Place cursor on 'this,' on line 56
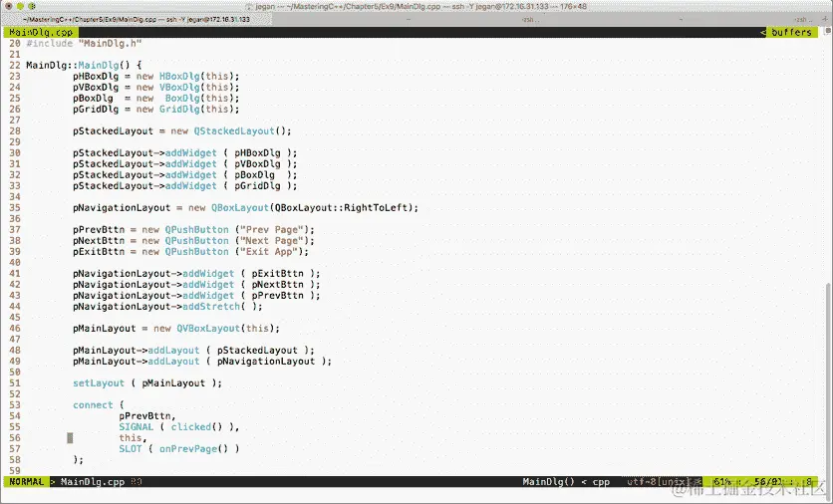 [x=133, y=438]
